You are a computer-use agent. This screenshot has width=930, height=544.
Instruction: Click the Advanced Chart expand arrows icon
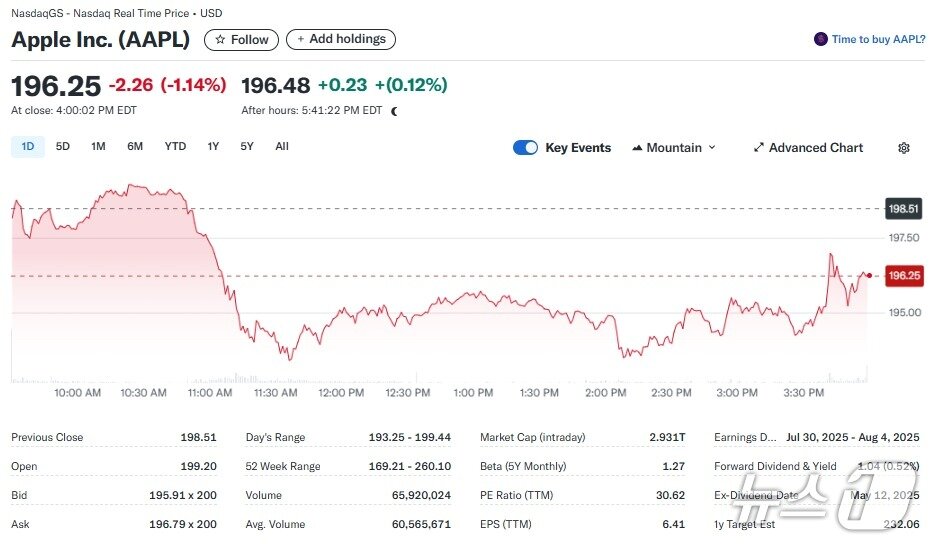tap(758, 148)
